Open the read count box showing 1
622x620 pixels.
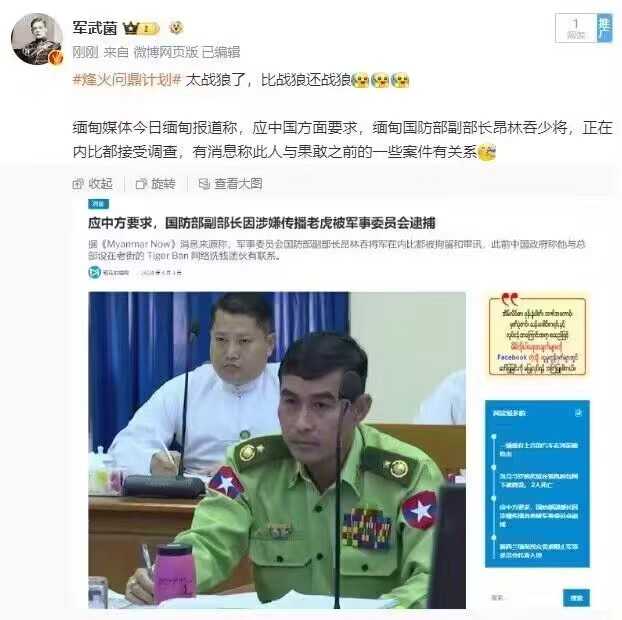click(576, 28)
